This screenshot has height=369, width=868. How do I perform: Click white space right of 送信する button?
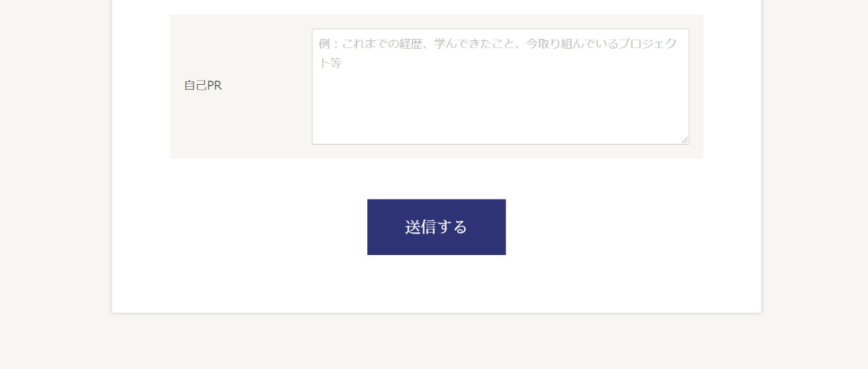pyautogui.click(x=633, y=227)
